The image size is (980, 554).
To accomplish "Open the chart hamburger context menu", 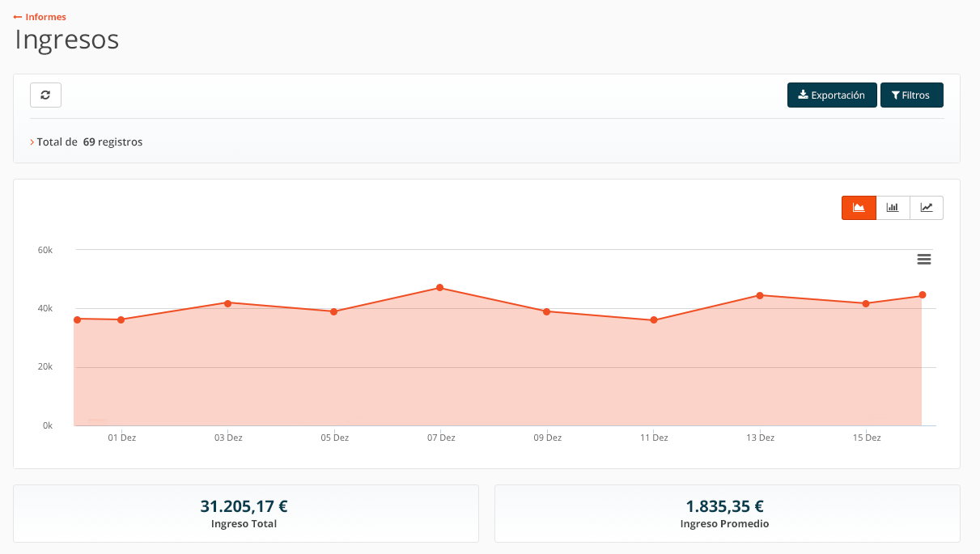I will coord(923,259).
